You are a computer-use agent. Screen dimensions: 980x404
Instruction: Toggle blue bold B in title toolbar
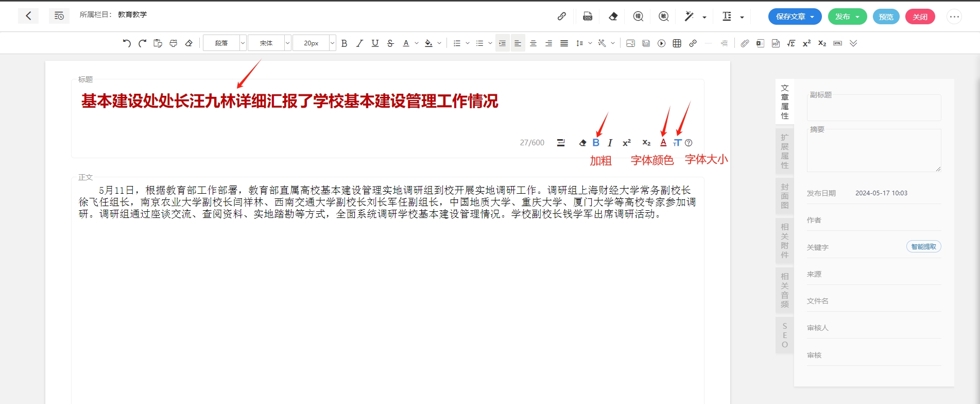tap(596, 143)
